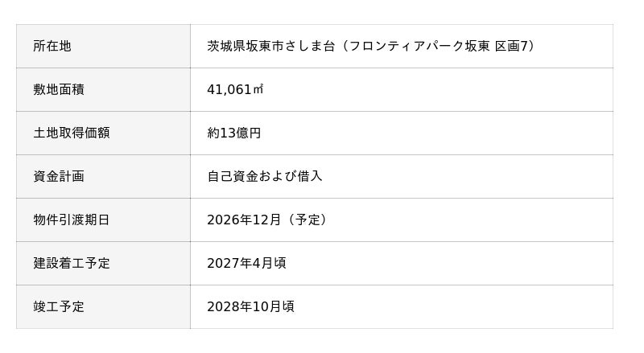
Task: Click the 約13億円 acquisition price value
Action: click(234, 133)
